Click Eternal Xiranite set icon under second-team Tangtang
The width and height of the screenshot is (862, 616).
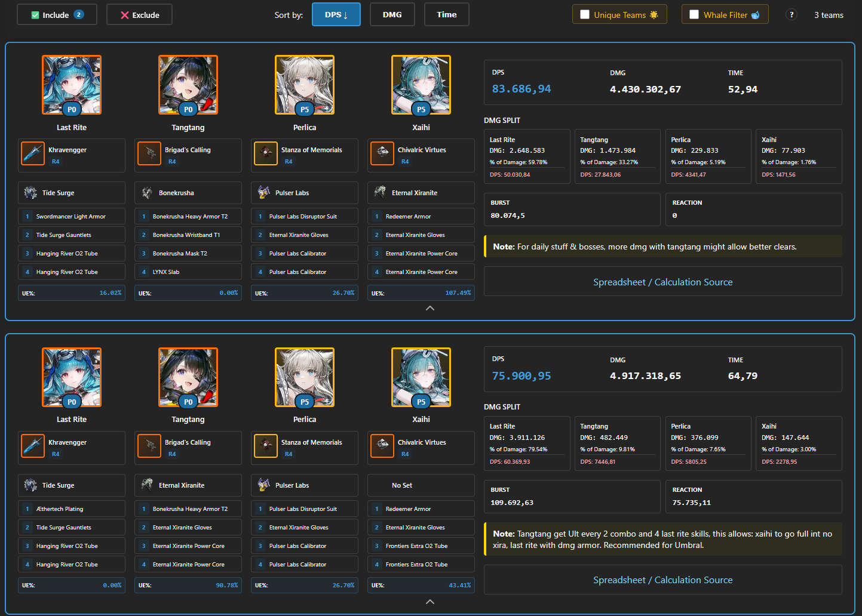click(147, 485)
